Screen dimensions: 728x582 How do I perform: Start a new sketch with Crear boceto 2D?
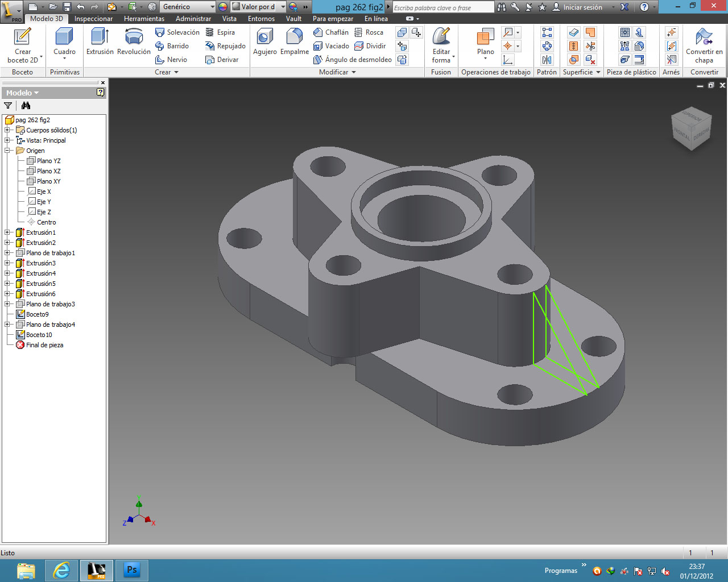pos(23,45)
